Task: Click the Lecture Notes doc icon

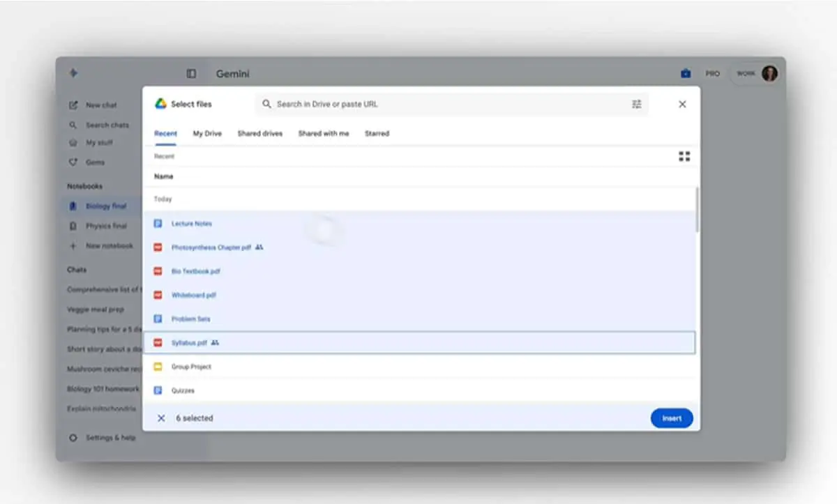Action: [158, 224]
